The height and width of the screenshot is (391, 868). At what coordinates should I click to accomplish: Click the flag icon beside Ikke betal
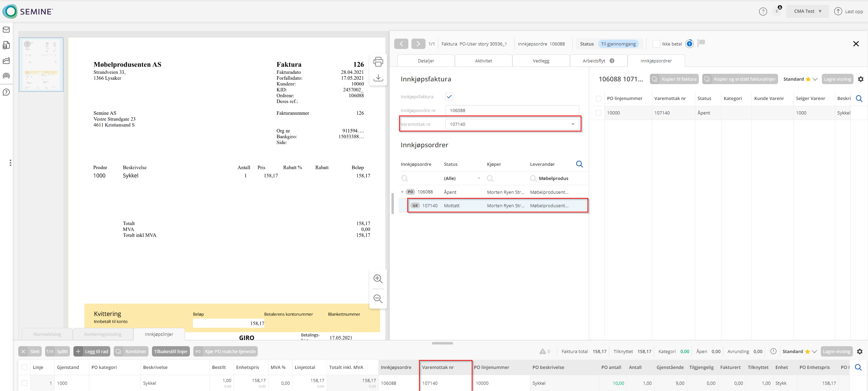coord(702,43)
